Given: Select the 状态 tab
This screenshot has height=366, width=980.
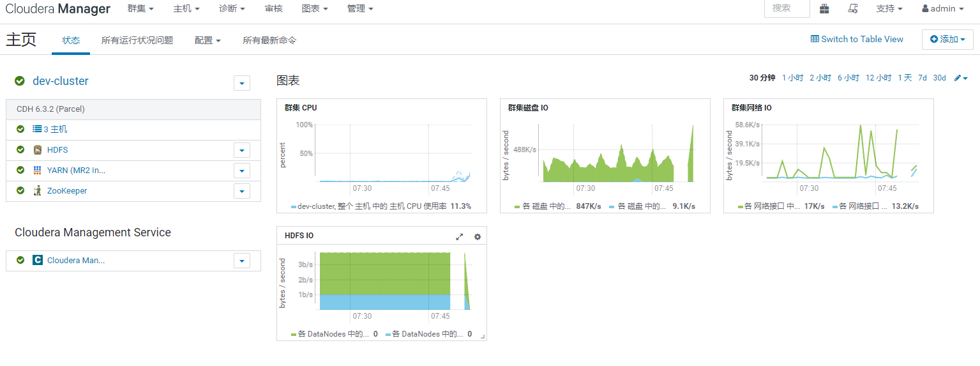Looking at the screenshot, I should pos(71,40).
